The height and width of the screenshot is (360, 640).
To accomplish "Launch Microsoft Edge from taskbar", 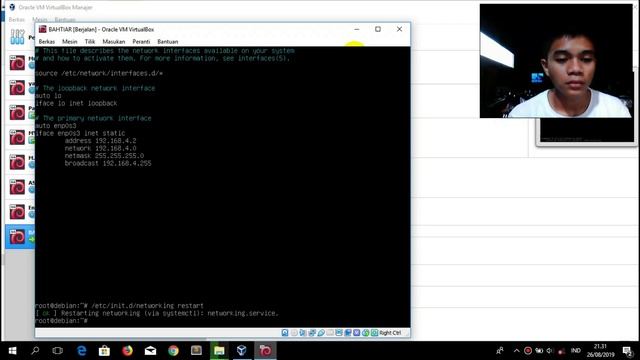I will point(82,351).
